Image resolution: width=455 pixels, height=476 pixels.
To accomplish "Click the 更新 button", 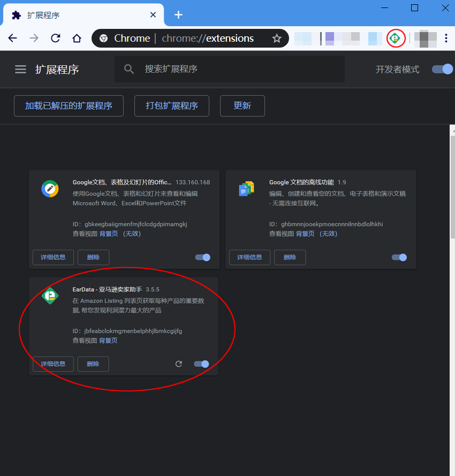I will (242, 106).
